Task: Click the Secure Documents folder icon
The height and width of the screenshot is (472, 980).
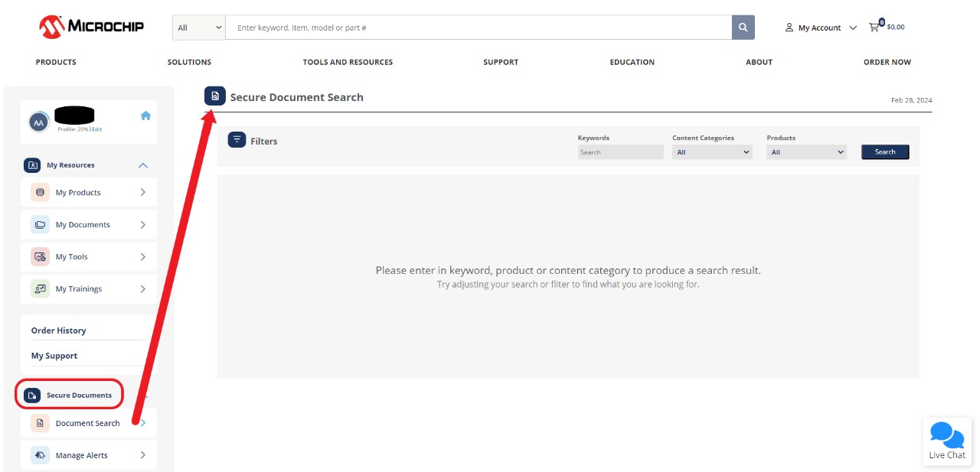Action: coord(31,394)
